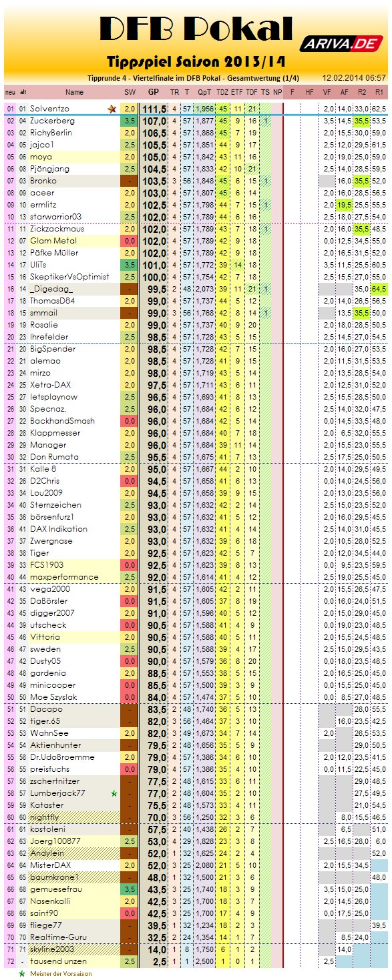Image resolution: width=392 pixels, height=980 pixels.
Task: Click the GP value '111,5' for Solventzo
Action: coord(154,109)
